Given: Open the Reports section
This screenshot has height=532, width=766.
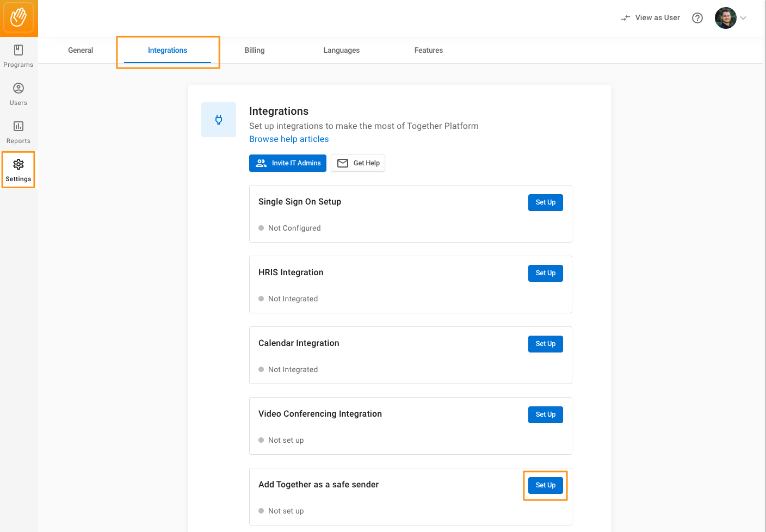Looking at the screenshot, I should tap(18, 133).
